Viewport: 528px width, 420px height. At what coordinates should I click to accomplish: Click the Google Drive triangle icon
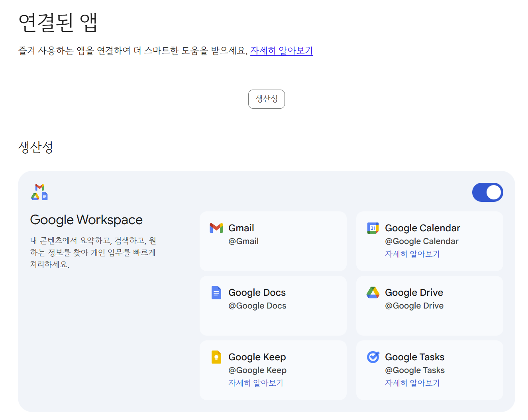click(x=373, y=293)
